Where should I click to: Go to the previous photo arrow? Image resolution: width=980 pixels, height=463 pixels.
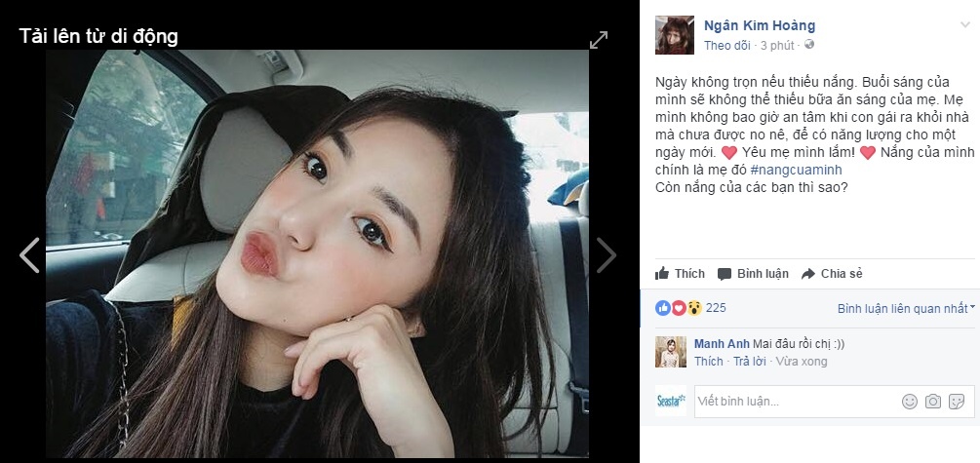tap(29, 255)
